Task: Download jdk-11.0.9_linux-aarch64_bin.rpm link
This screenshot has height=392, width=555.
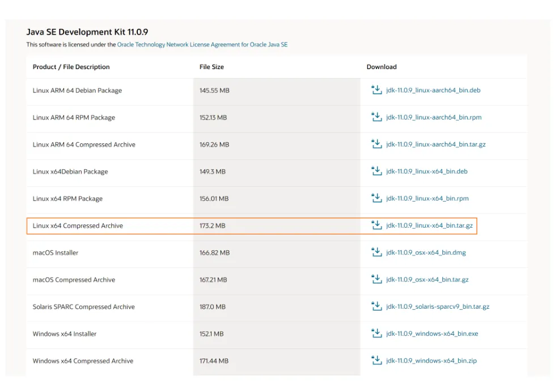Action: pos(434,117)
